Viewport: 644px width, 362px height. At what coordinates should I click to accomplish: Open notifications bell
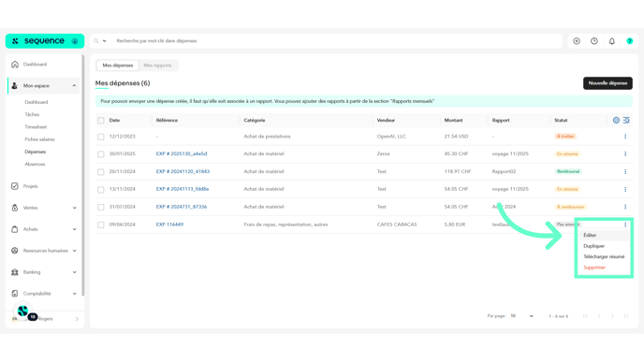612,41
